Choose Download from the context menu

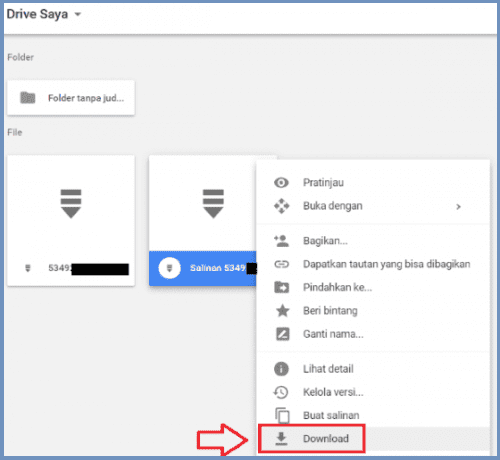312,439
